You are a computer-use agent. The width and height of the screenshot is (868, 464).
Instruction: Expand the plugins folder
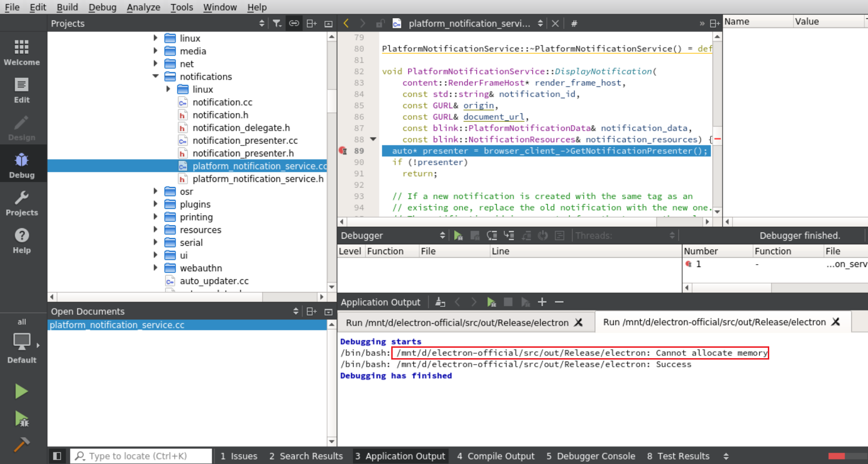[x=155, y=204]
